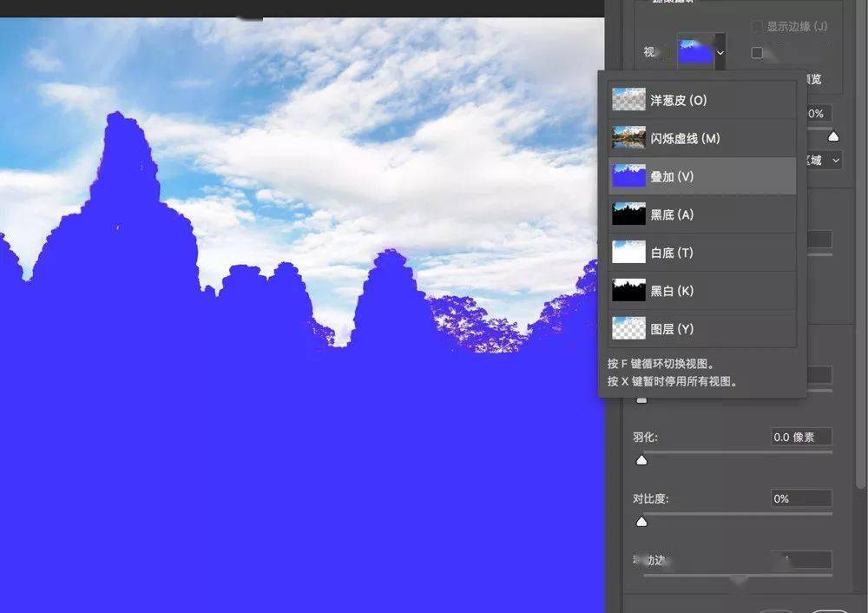This screenshot has width=868, height=613.
Task: Click the 图层 (Y) menu entry label
Action: (x=672, y=329)
